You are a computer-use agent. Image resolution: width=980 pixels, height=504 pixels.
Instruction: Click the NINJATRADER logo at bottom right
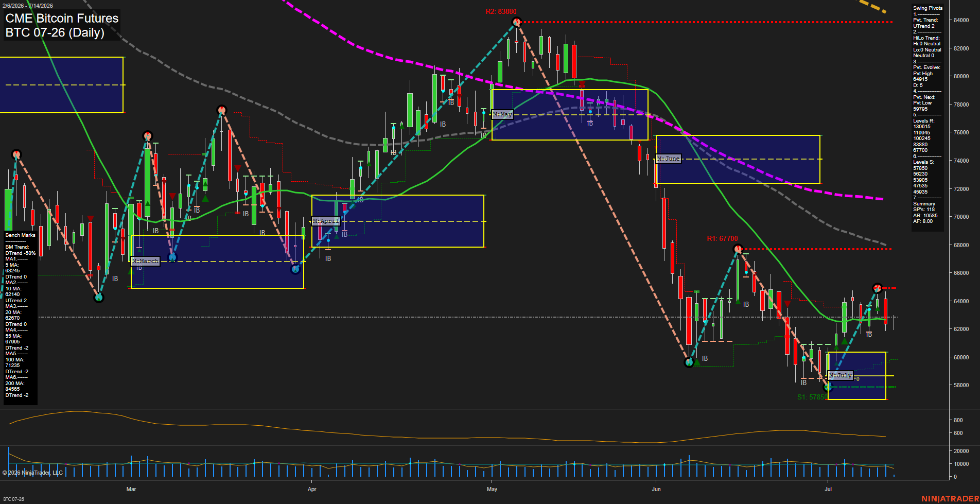click(x=950, y=499)
